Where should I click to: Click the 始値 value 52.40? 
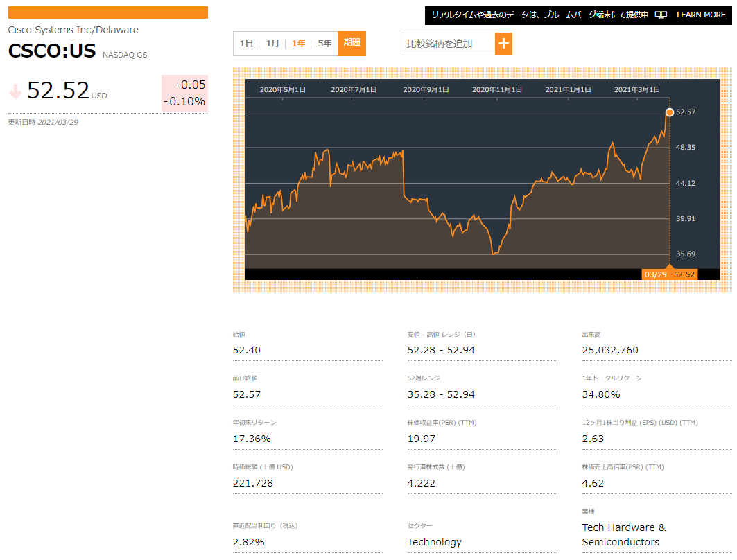point(247,350)
